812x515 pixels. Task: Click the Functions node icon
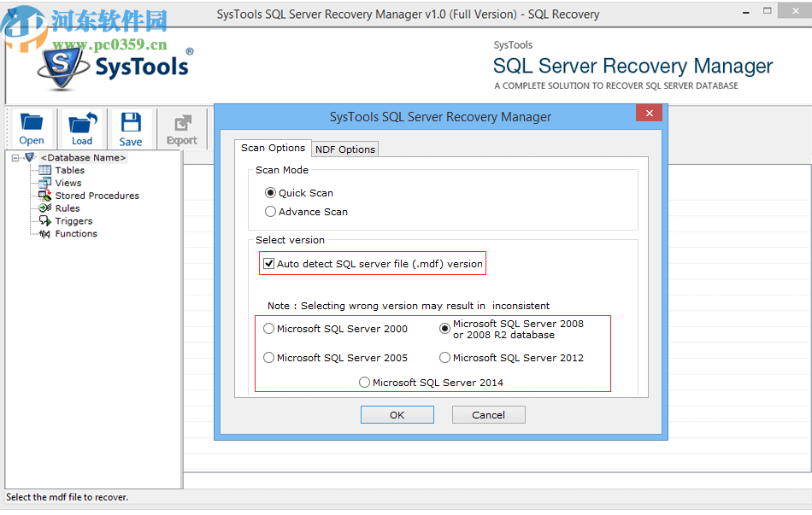46,234
